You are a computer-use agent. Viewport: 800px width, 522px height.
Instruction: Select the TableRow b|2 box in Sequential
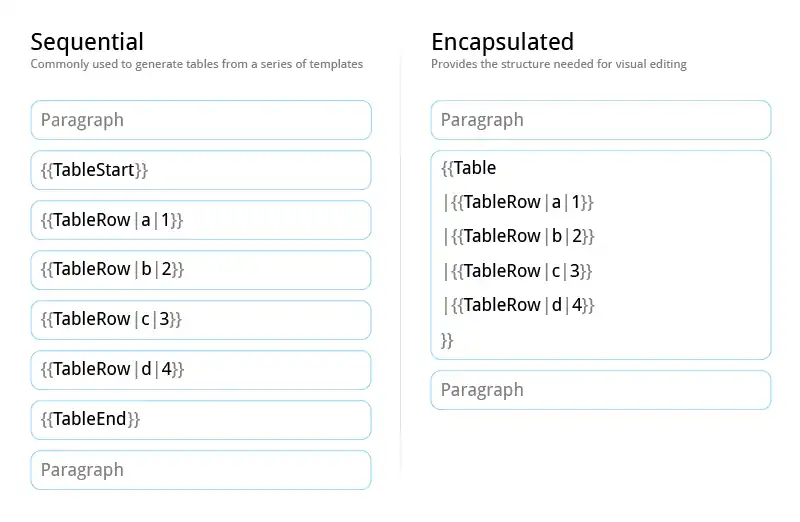[201, 270]
